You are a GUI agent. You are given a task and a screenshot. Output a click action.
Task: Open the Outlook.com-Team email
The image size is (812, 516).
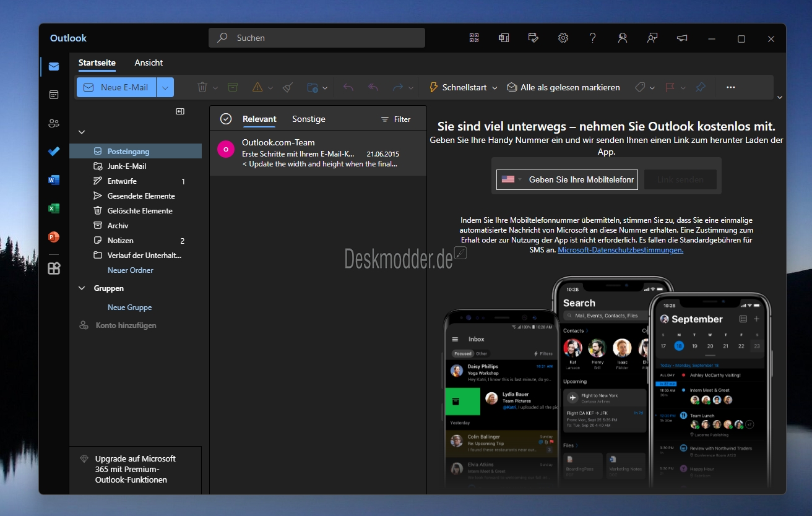[x=318, y=153]
